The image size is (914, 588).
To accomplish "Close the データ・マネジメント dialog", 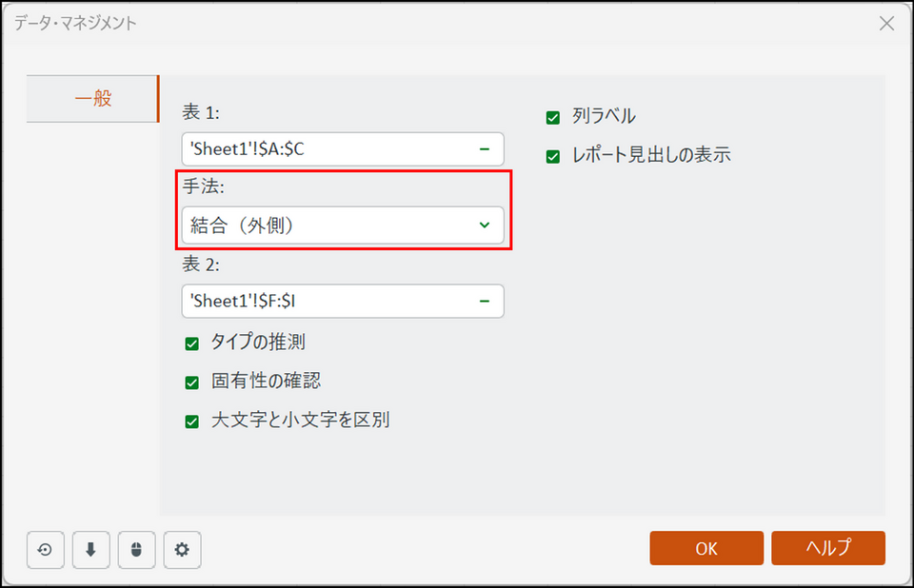I will click(x=886, y=23).
